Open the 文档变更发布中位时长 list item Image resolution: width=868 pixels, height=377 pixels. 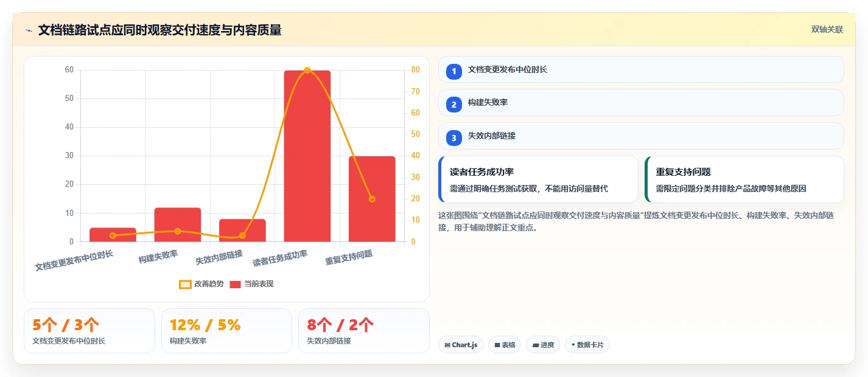641,69
